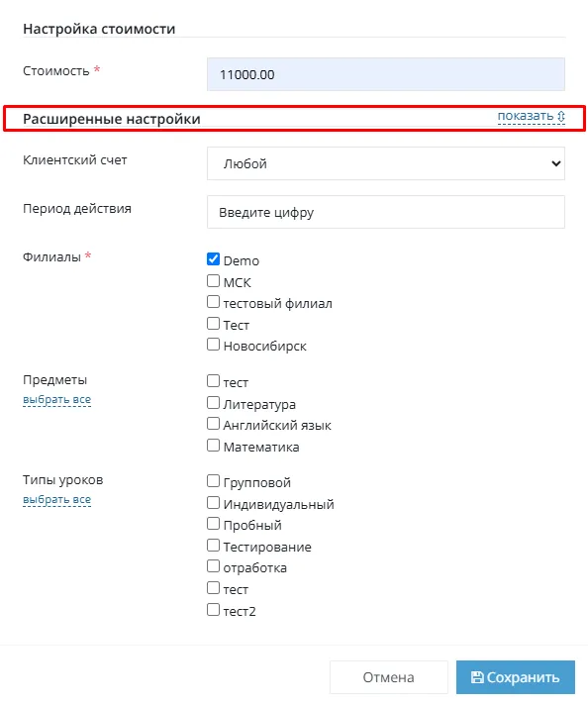The image size is (588, 706).
Task: Click the Период действия input field
Action: click(386, 212)
